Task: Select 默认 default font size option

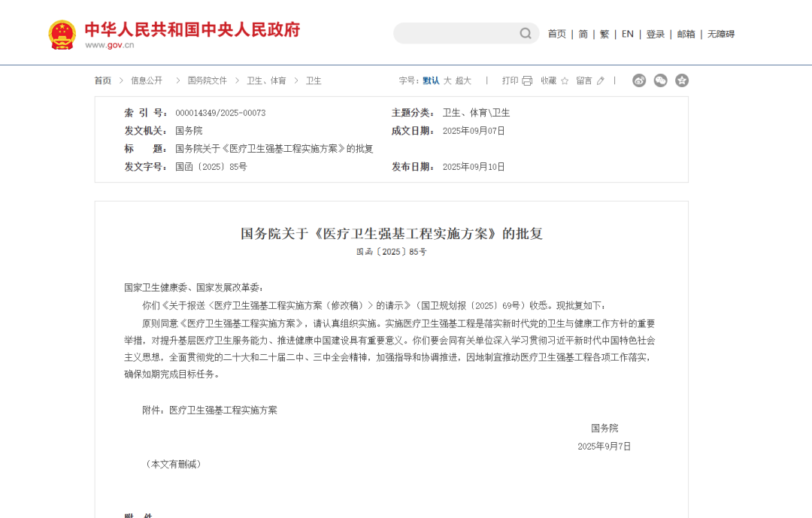Action: [x=432, y=80]
